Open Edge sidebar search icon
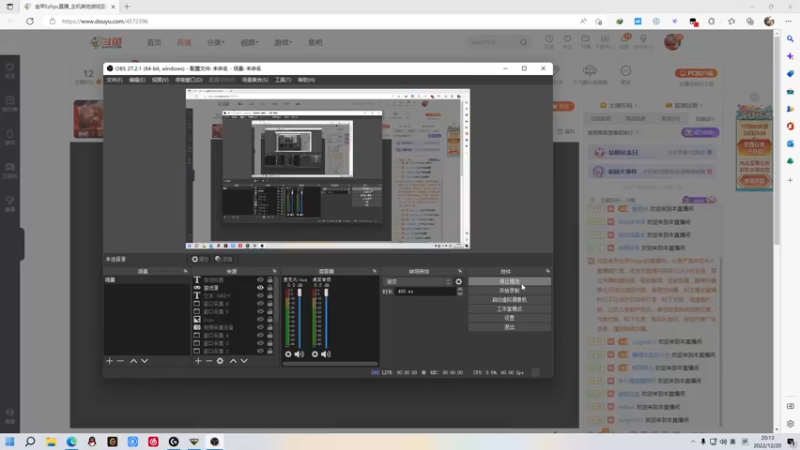800x450 pixels. pyautogui.click(x=790, y=39)
